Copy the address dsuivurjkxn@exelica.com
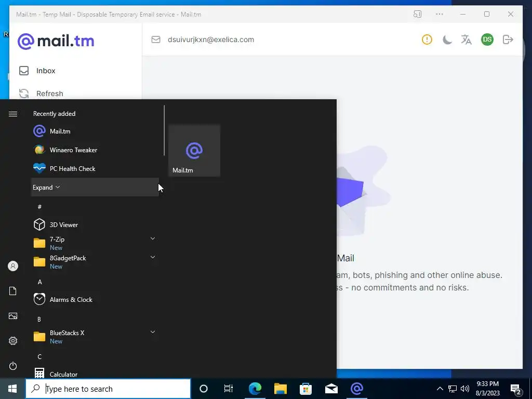The height and width of the screenshot is (399, 532). pos(211,39)
